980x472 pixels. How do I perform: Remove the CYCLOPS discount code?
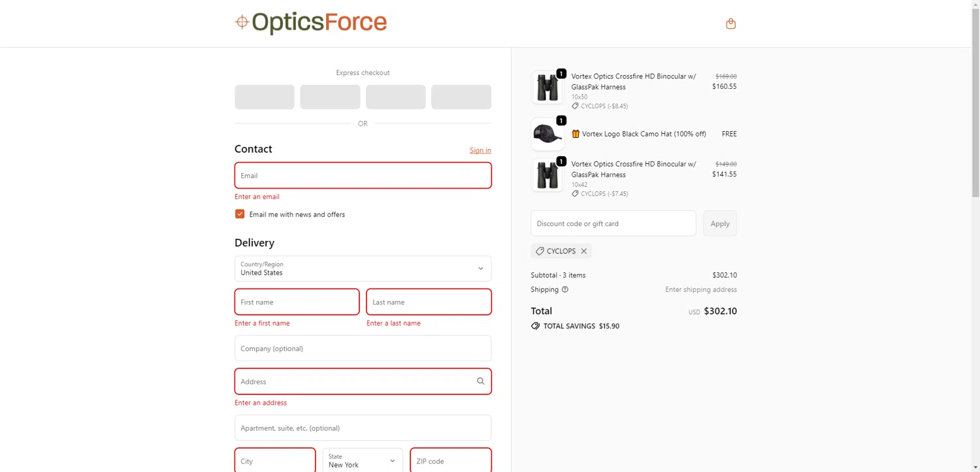coord(584,251)
